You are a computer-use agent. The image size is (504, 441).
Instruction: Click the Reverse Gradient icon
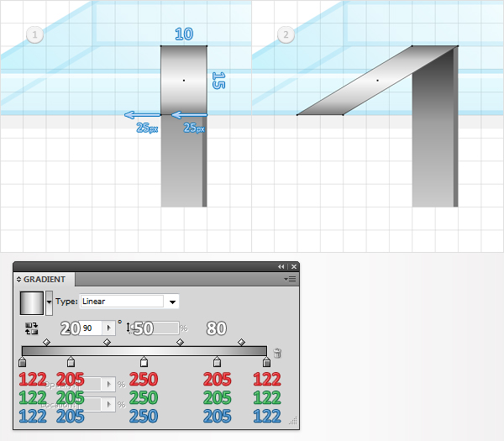[32, 328]
